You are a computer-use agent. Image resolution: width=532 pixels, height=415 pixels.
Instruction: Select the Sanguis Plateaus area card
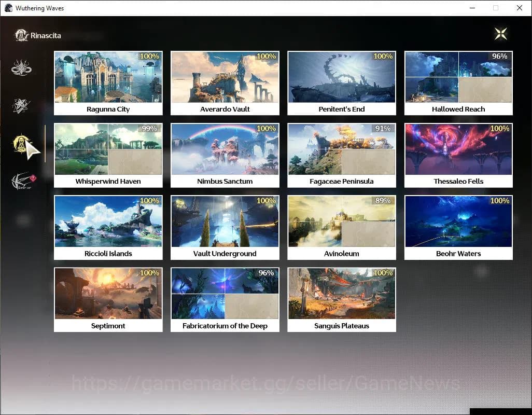click(342, 299)
